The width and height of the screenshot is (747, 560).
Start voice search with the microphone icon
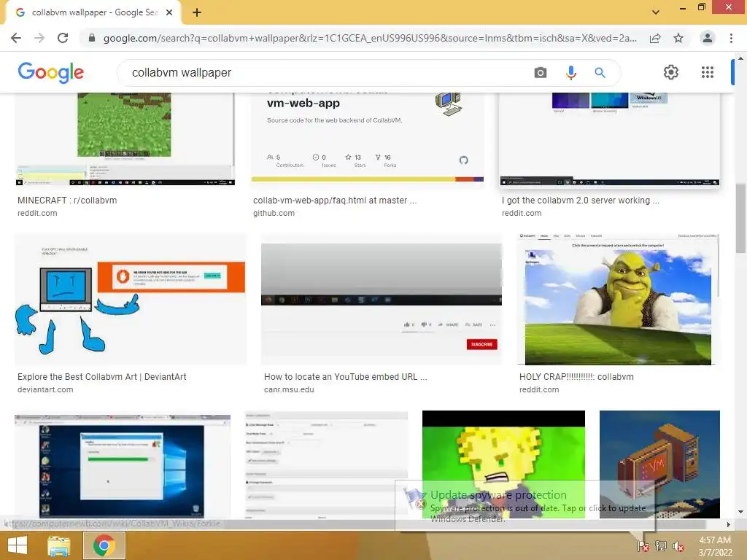570,72
